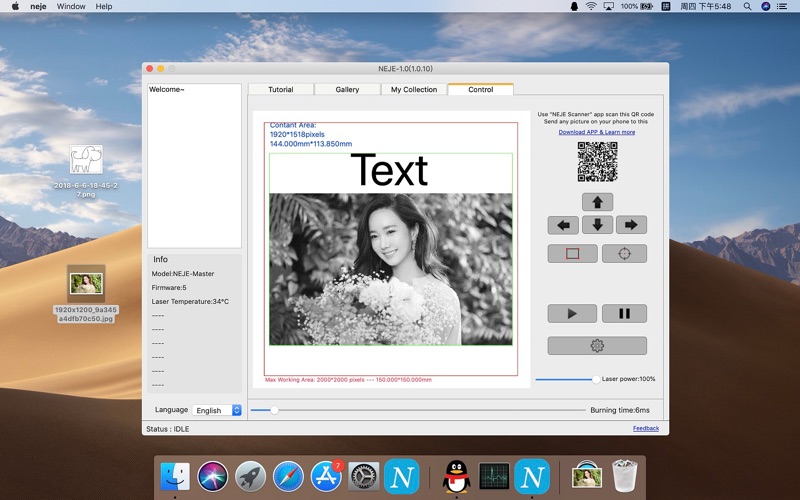Move laser down with the down arrow button
Screen dimensions: 800x500
click(597, 225)
